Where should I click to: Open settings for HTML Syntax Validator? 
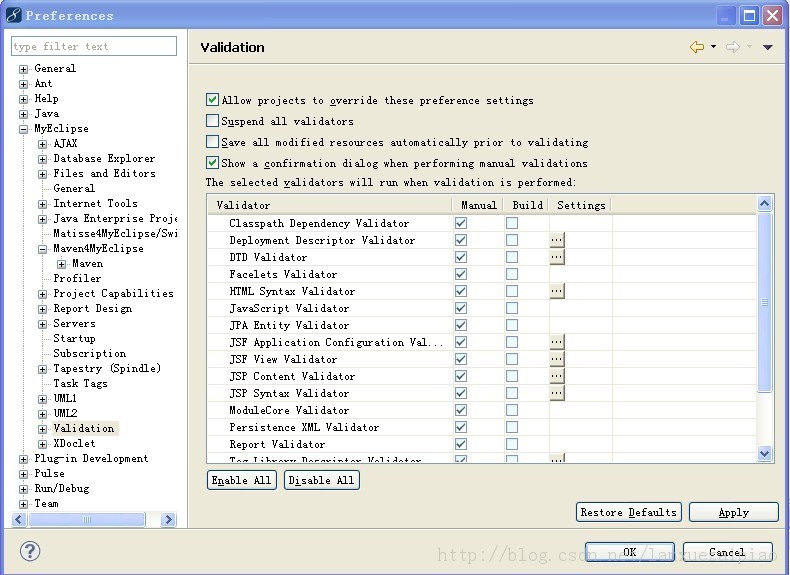pos(557,291)
